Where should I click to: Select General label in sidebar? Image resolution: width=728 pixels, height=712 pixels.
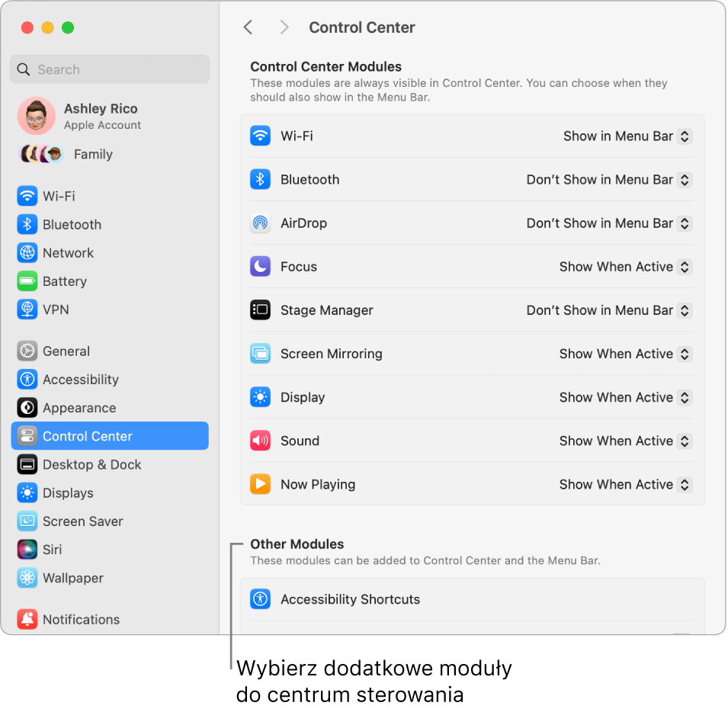tap(66, 351)
